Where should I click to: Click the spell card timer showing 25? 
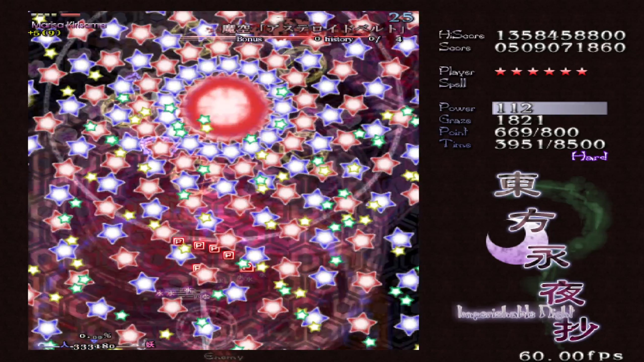click(x=401, y=17)
